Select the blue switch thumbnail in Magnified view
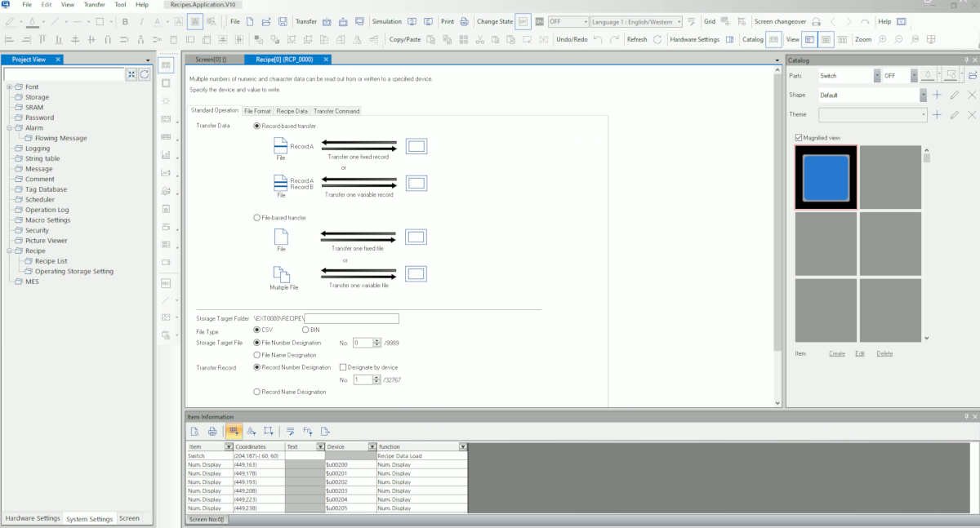The height and width of the screenshot is (528, 980). click(826, 176)
